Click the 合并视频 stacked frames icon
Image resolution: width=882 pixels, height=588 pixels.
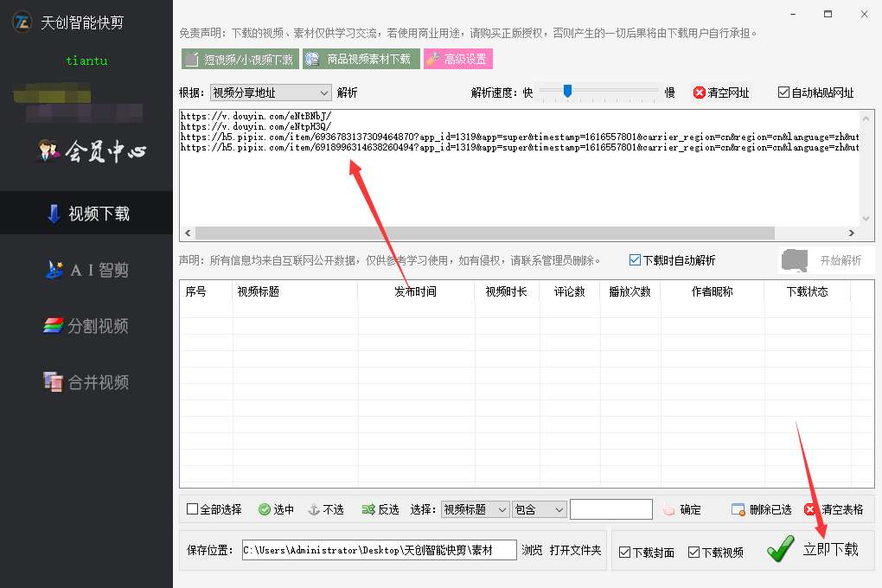pos(54,382)
